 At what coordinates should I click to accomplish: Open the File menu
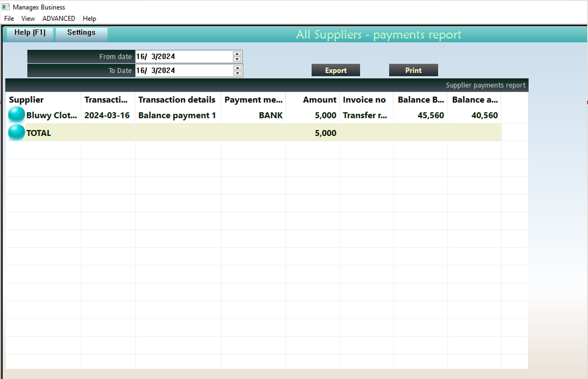coord(9,19)
